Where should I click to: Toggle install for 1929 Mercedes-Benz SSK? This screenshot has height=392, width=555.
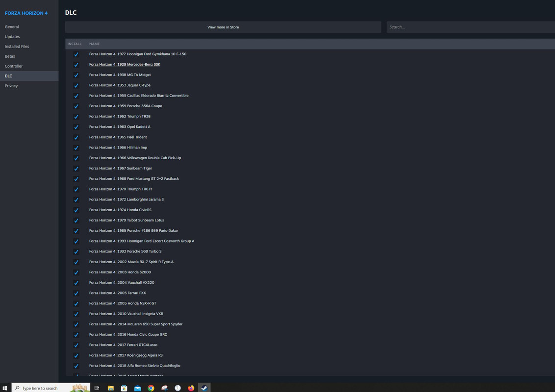(x=76, y=65)
